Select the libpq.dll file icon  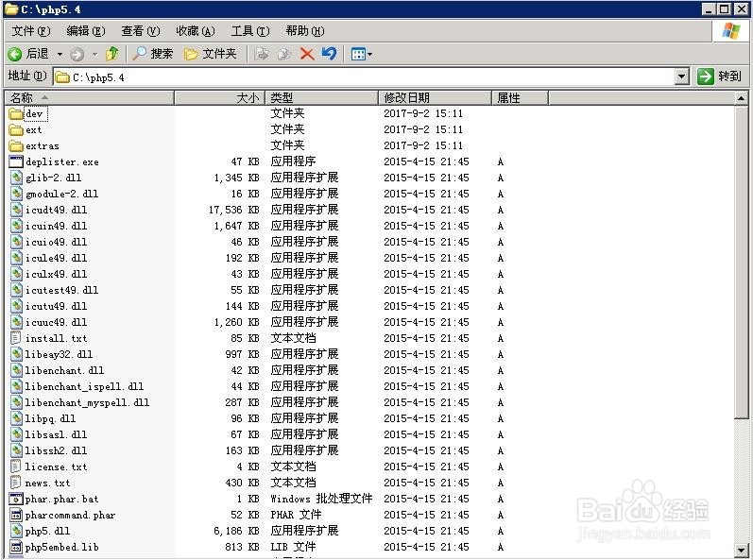[x=16, y=418]
